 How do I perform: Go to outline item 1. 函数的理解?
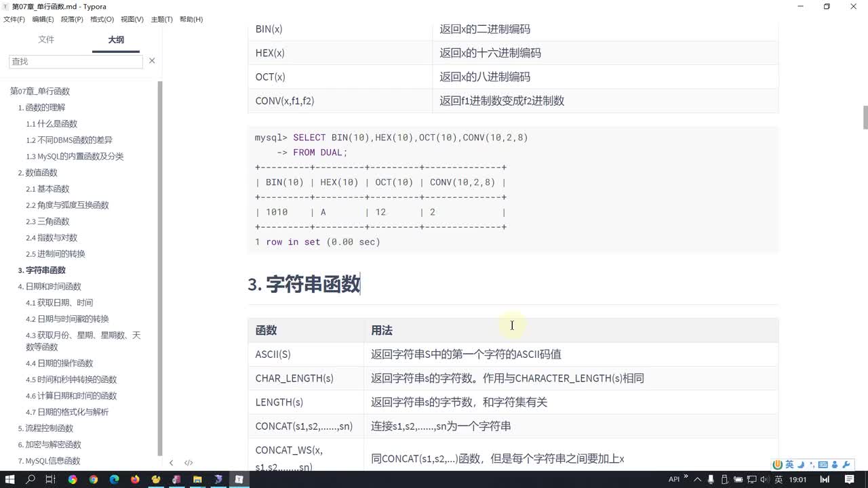41,108
